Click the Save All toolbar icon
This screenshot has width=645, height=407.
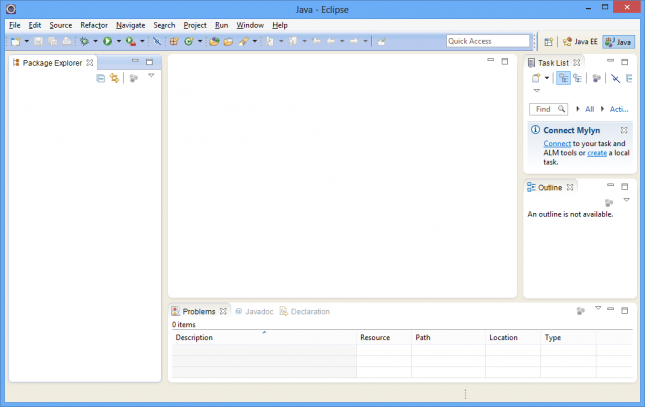(52, 41)
